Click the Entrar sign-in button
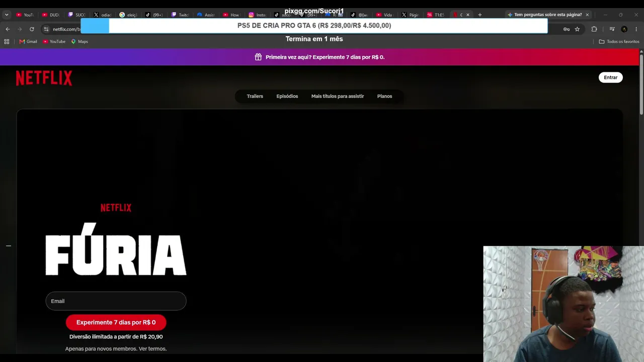644x362 pixels. 611,77
